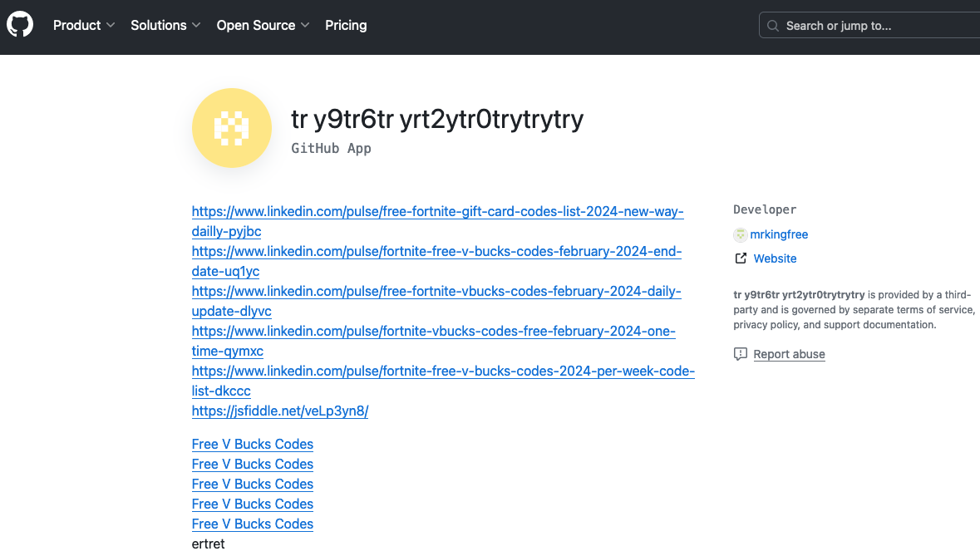Click the first Free V Bucks Codes link

(253, 444)
